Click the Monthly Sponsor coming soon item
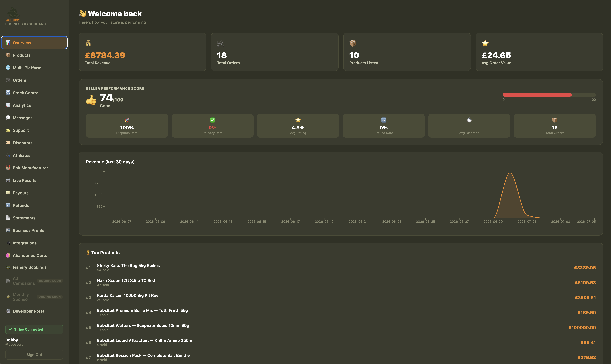The height and width of the screenshot is (364, 611). [34, 297]
